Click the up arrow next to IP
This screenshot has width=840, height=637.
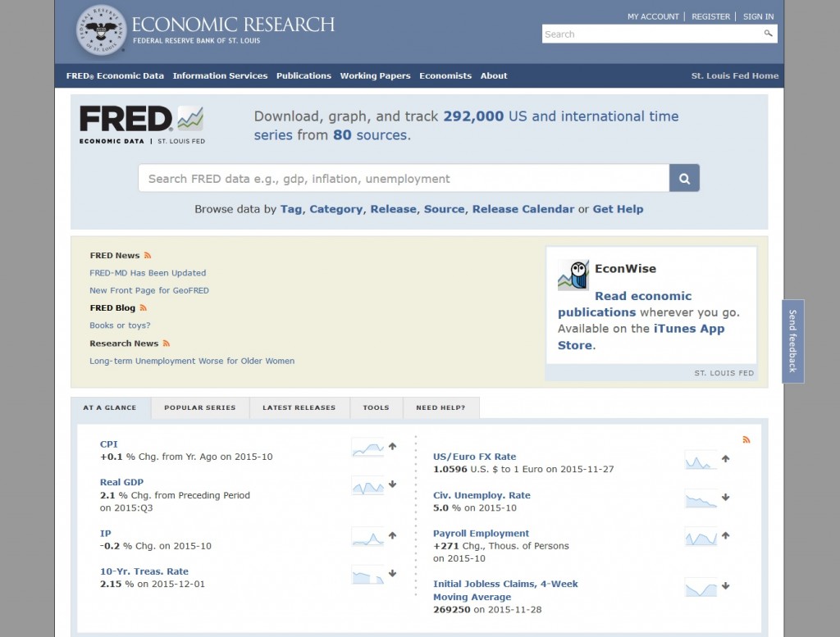pos(393,535)
